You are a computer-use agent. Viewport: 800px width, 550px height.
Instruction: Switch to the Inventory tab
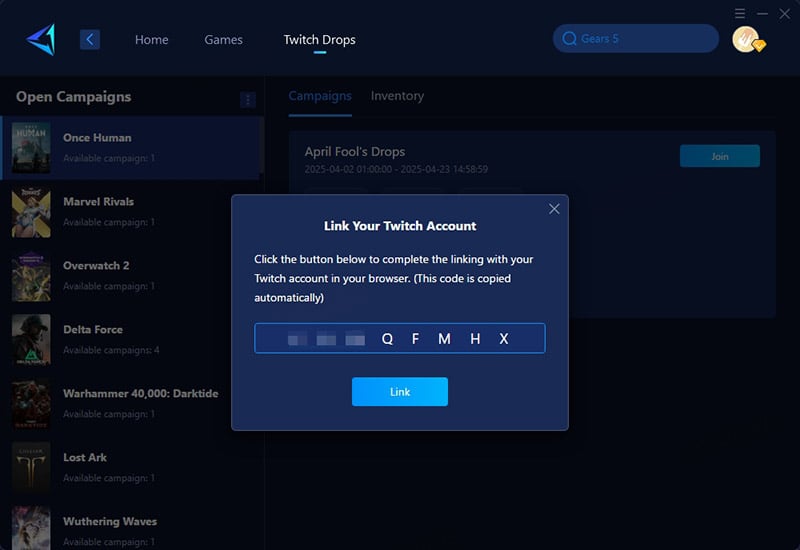tap(397, 96)
